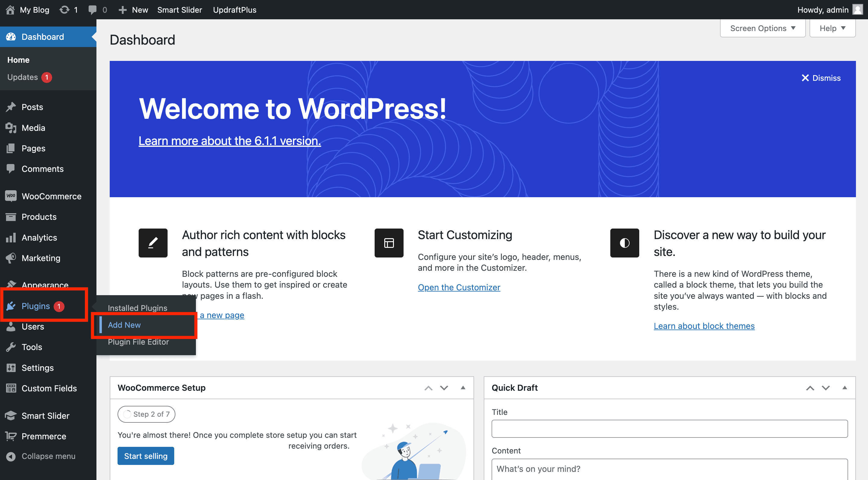This screenshot has height=480, width=868.
Task: Click the Start selling button
Action: 146,456
